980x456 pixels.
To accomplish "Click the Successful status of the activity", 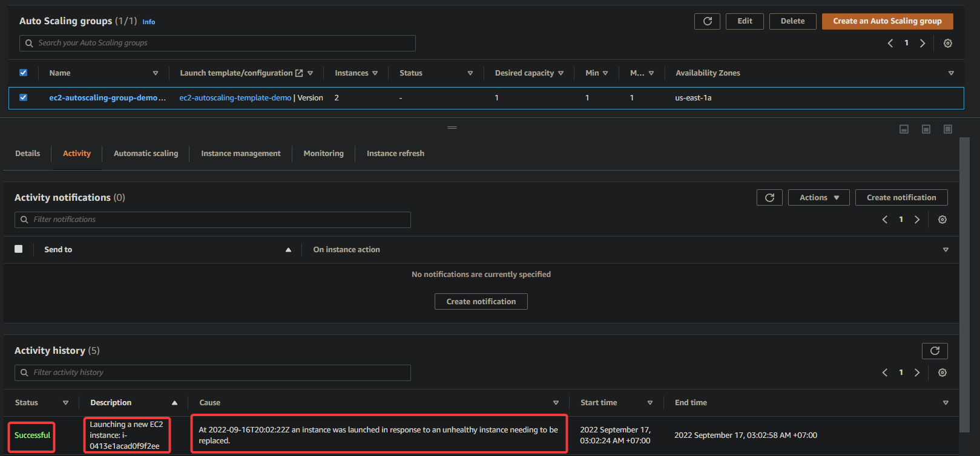I will [32, 435].
